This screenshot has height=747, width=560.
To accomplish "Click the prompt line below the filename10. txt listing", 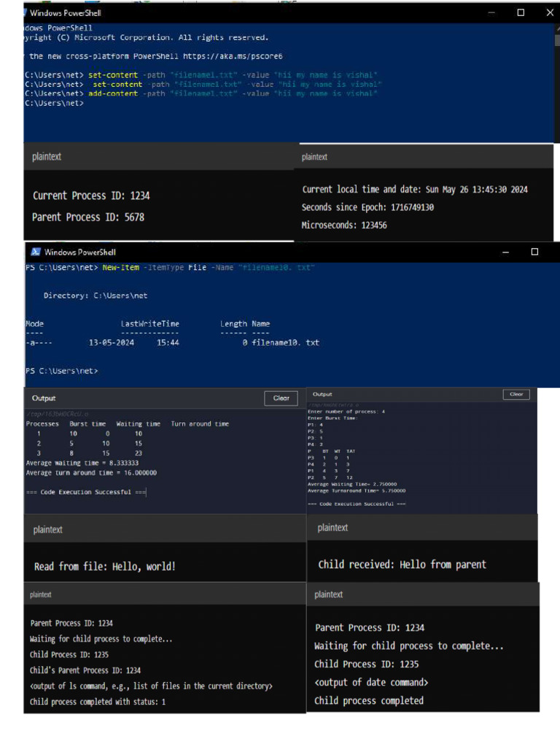I will (61, 371).
